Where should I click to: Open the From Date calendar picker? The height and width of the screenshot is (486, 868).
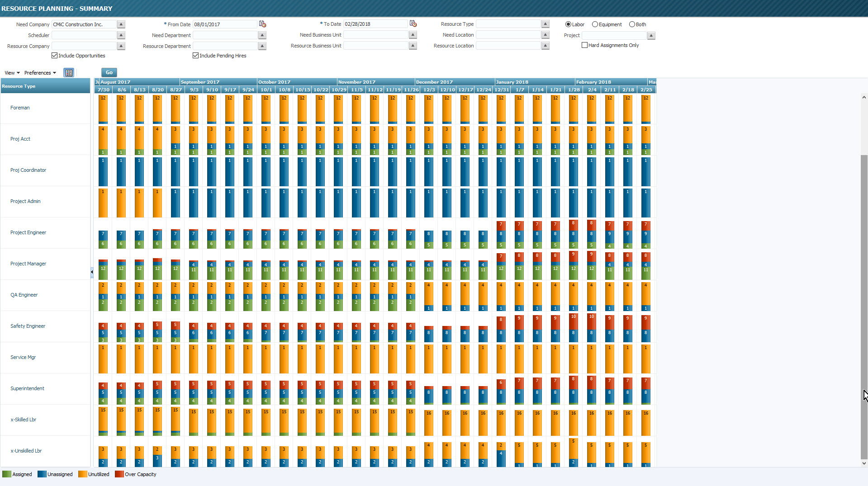(x=262, y=24)
